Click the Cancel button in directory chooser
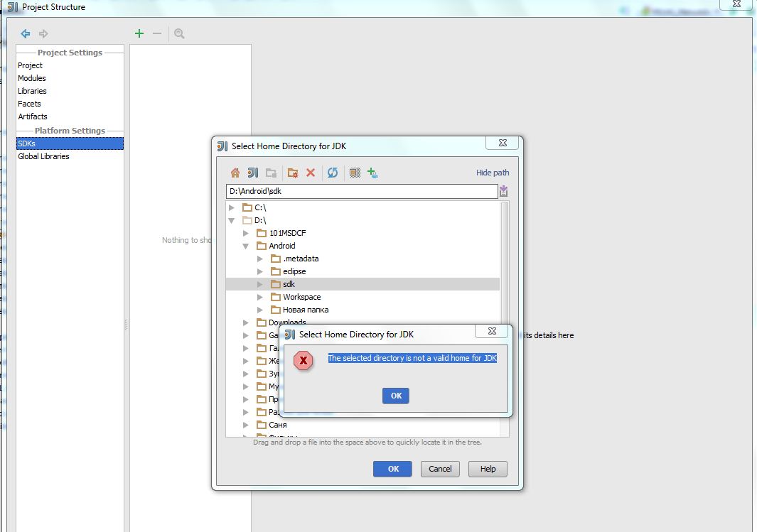The image size is (757, 532). tap(440, 469)
